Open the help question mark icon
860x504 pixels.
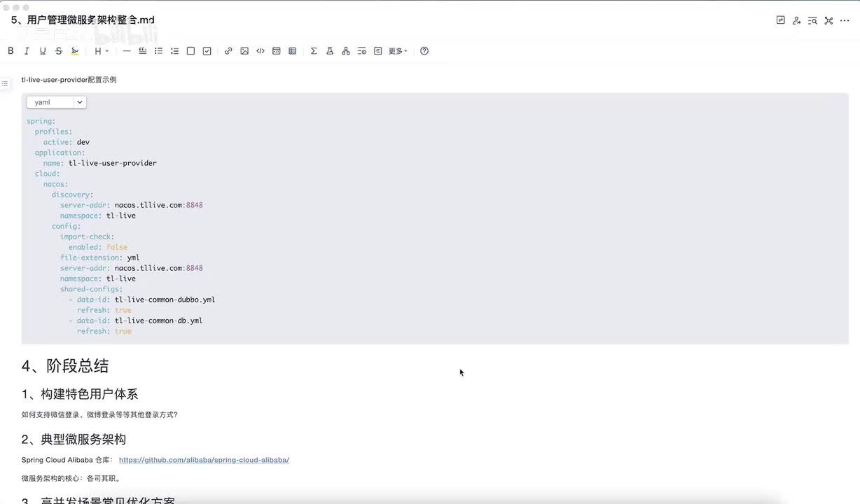(424, 51)
